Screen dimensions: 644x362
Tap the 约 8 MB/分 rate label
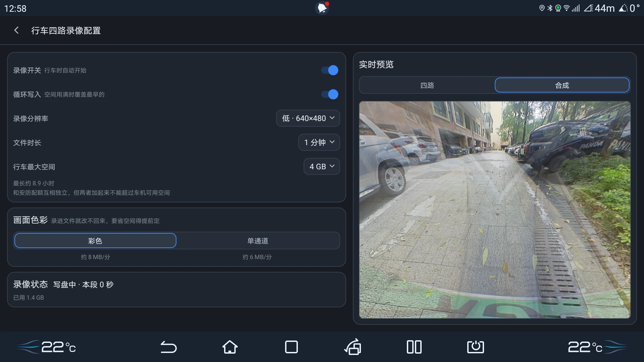[95, 257]
